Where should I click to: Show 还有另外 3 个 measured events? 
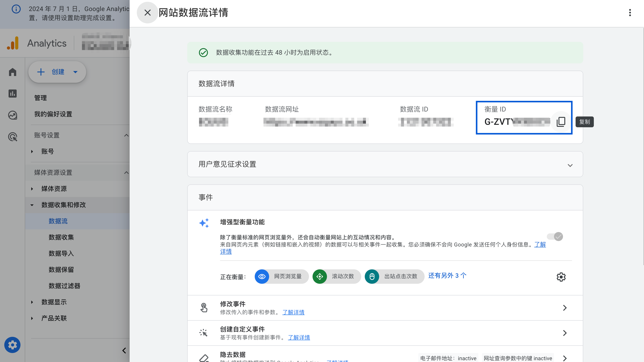click(x=447, y=276)
